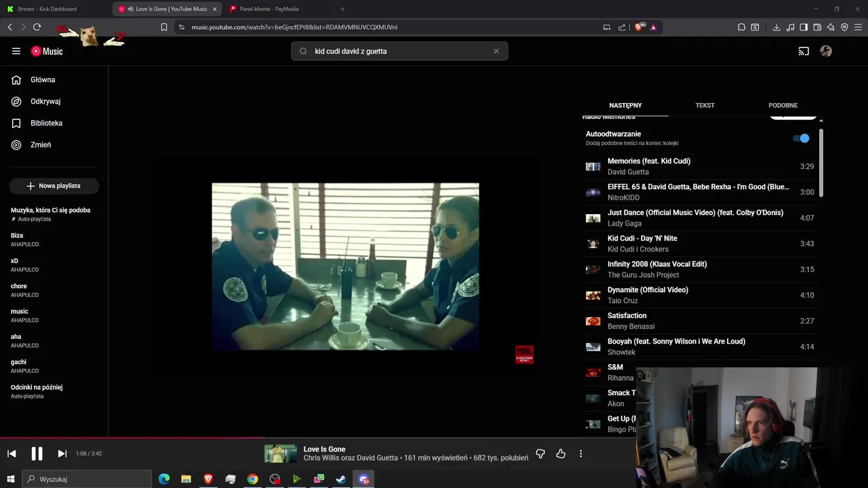This screenshot has width=868, height=488.
Task: Open the account avatar menu
Action: pyautogui.click(x=826, y=51)
